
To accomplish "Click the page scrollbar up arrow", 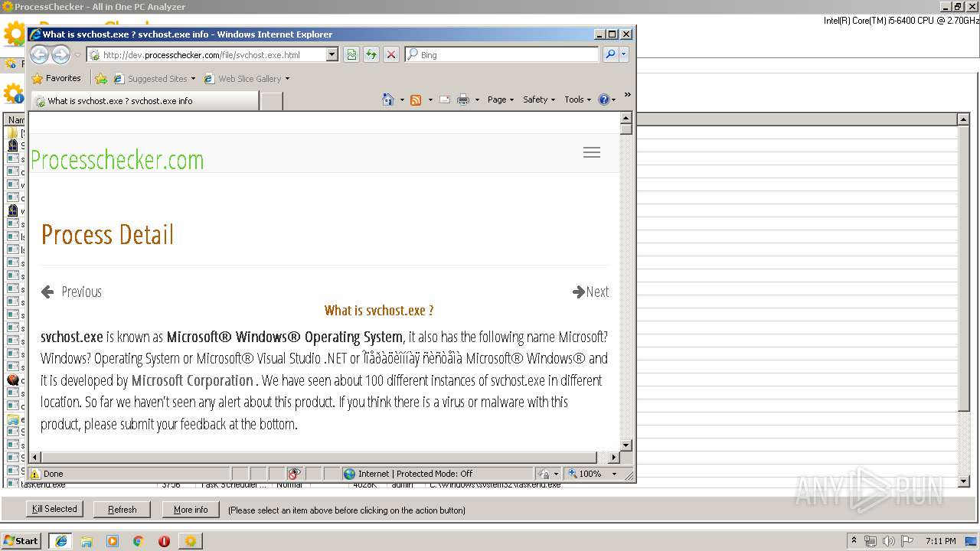I will [626, 118].
